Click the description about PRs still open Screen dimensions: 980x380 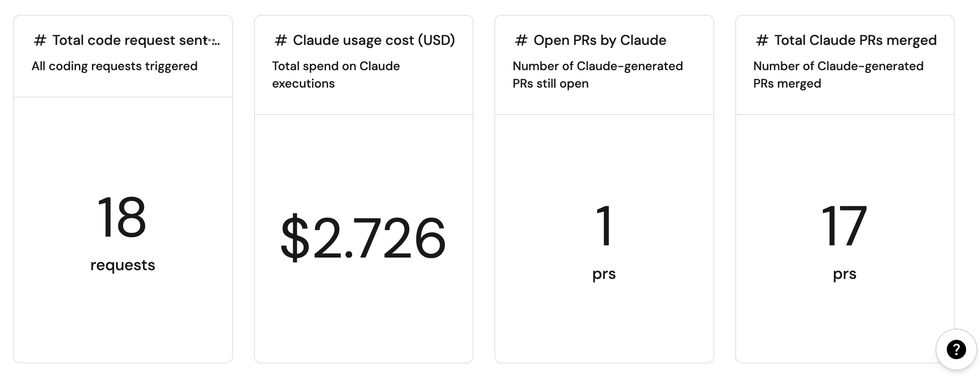point(597,75)
